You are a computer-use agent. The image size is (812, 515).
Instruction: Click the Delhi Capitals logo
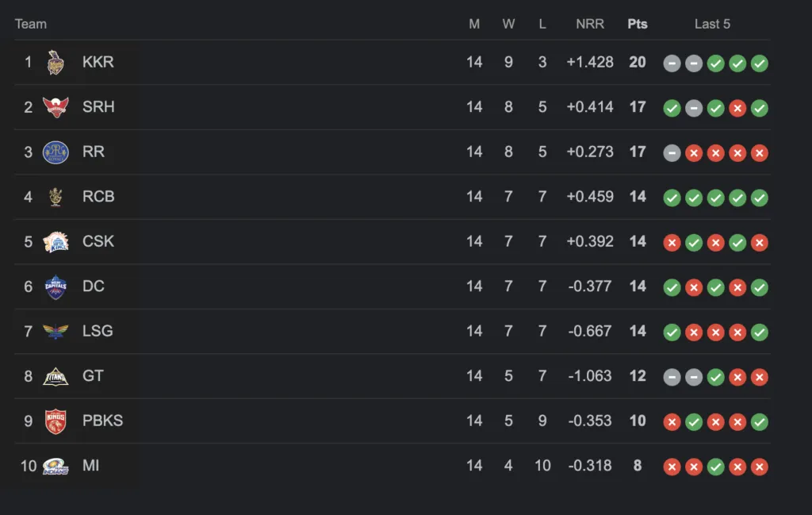pos(56,287)
